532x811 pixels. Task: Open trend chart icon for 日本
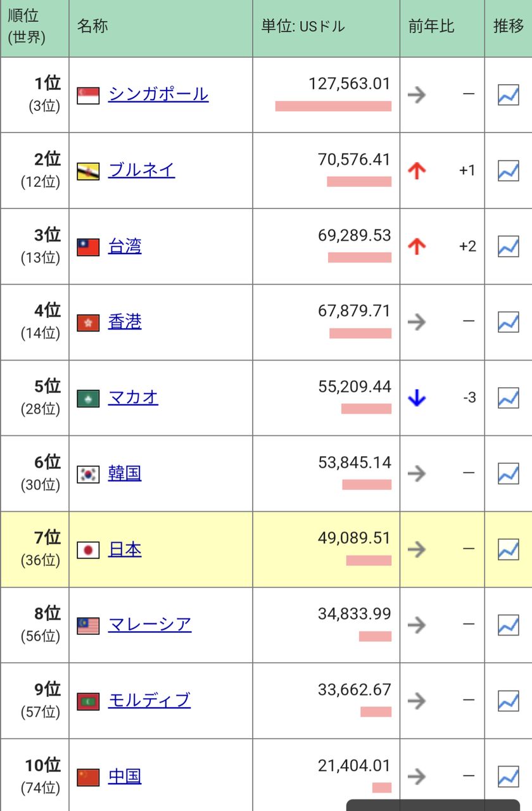[509, 549]
